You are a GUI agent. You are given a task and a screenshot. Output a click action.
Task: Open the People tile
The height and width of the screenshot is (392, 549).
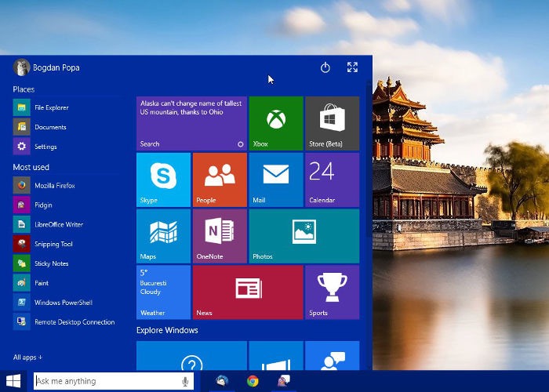tap(220, 180)
